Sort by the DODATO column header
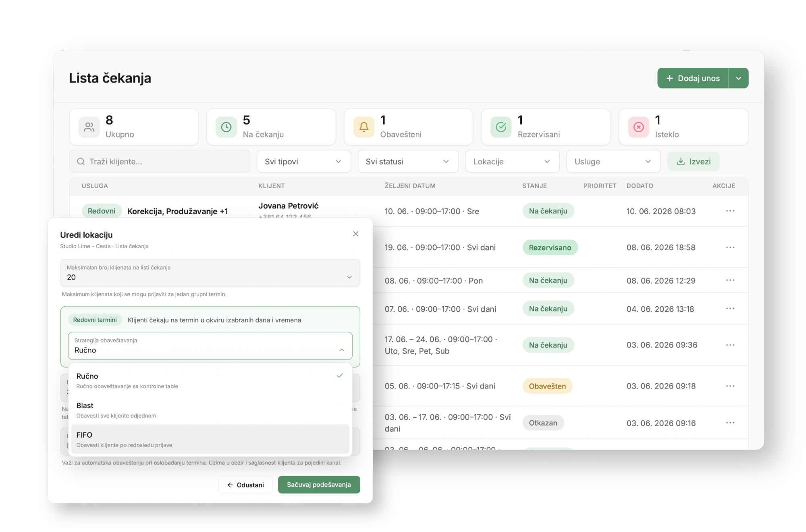This screenshot has width=806, height=532. click(640, 186)
